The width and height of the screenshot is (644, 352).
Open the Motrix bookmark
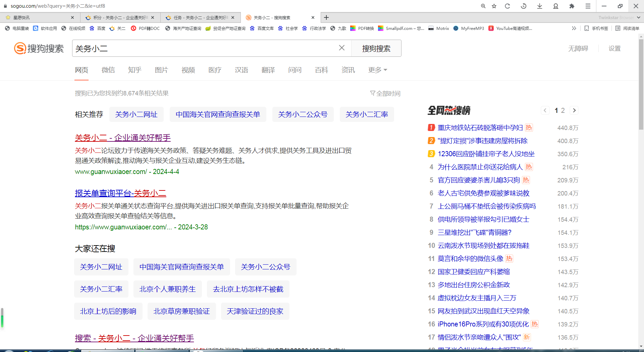[x=439, y=29]
